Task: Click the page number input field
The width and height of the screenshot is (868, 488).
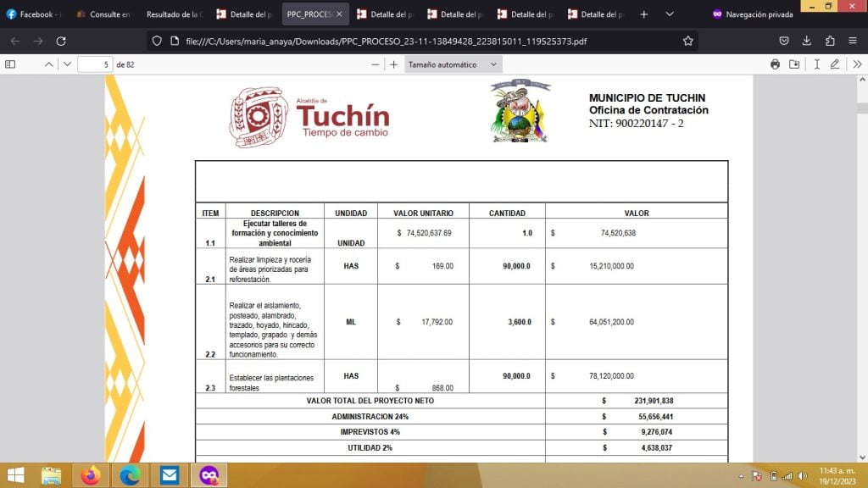Action: [95, 64]
